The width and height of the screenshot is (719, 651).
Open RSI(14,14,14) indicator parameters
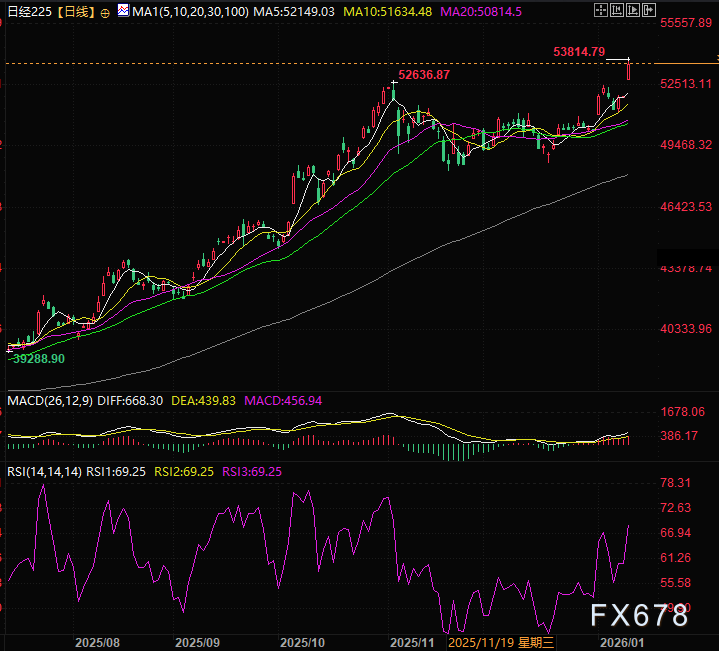44,470
